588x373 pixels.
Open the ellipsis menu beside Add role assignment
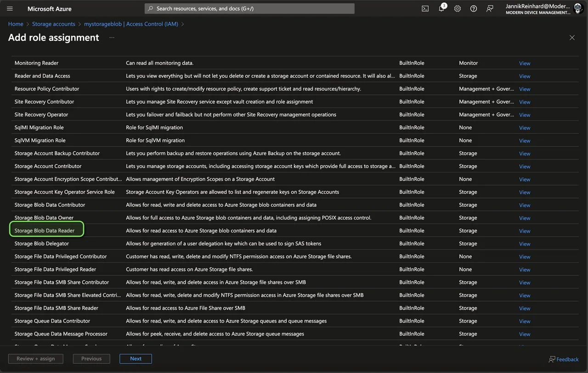112,38
